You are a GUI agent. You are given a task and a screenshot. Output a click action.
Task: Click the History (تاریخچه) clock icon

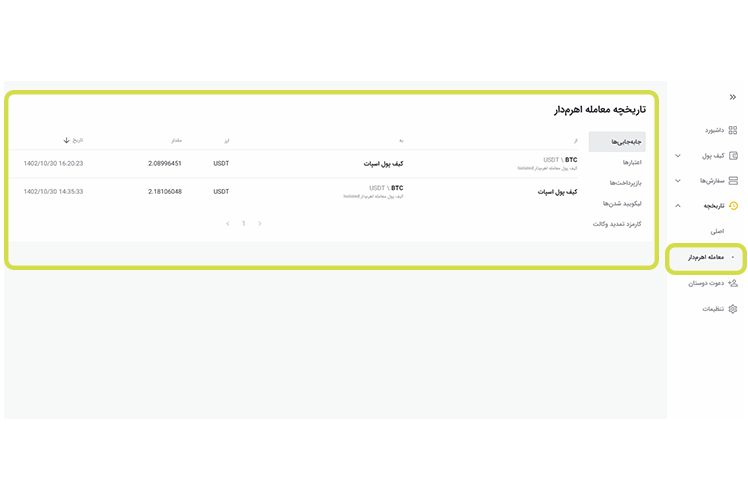[x=733, y=206]
